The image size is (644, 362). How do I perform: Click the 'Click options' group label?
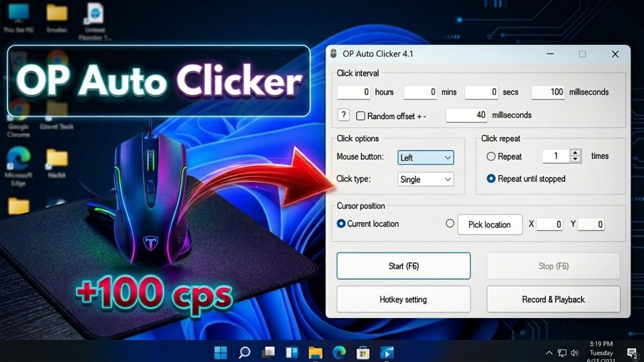(358, 138)
